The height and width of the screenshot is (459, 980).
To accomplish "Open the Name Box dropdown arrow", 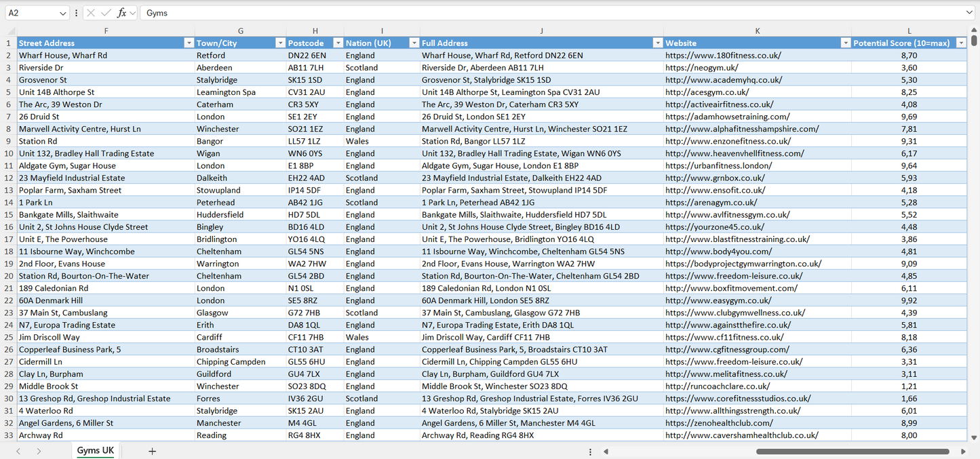I will point(64,12).
